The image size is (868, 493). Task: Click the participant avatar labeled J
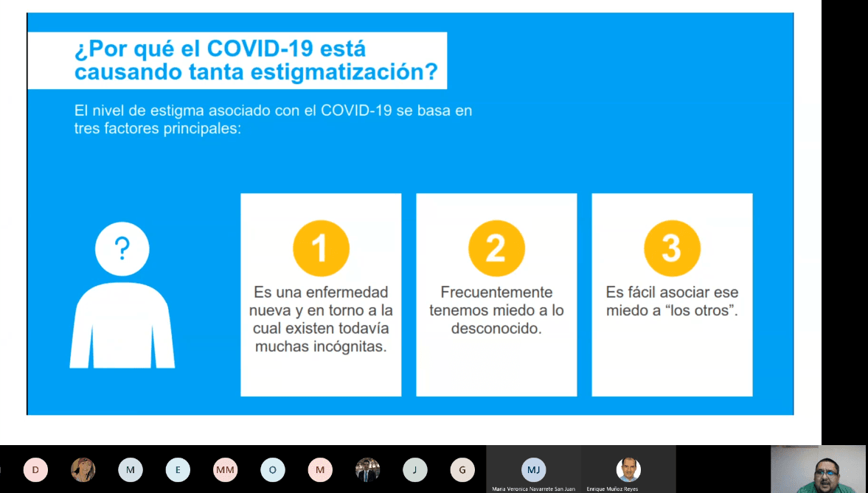click(415, 469)
